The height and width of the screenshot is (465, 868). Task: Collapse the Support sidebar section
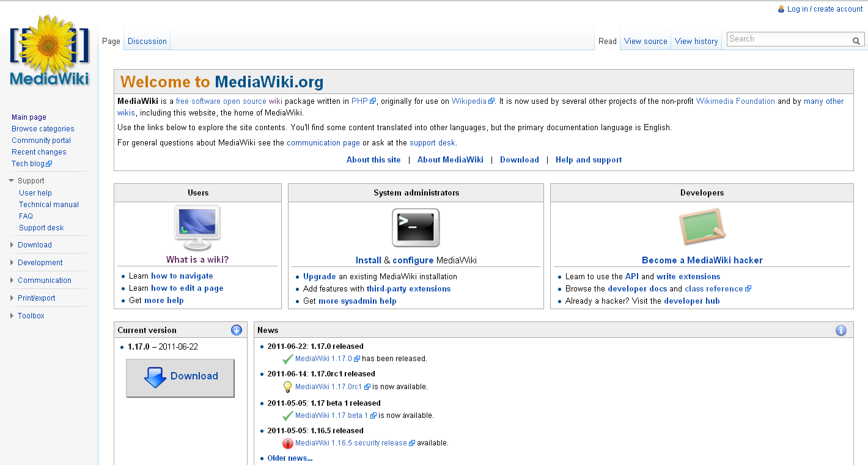click(x=12, y=181)
